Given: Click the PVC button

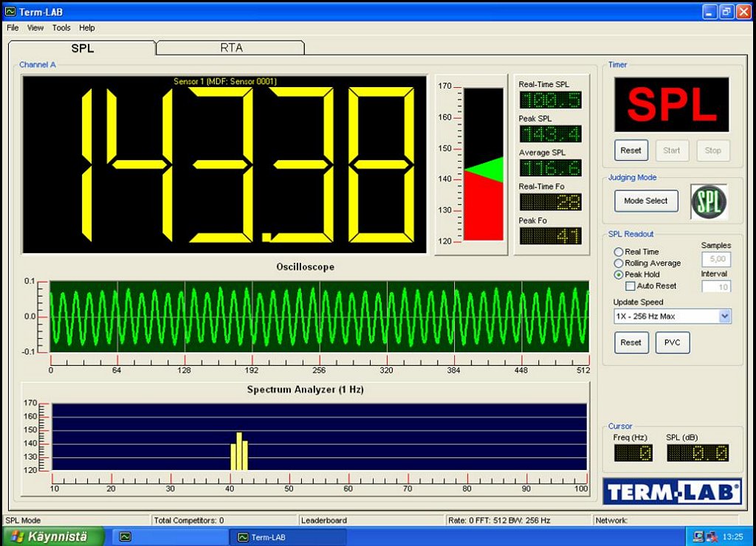Looking at the screenshot, I should tap(672, 342).
